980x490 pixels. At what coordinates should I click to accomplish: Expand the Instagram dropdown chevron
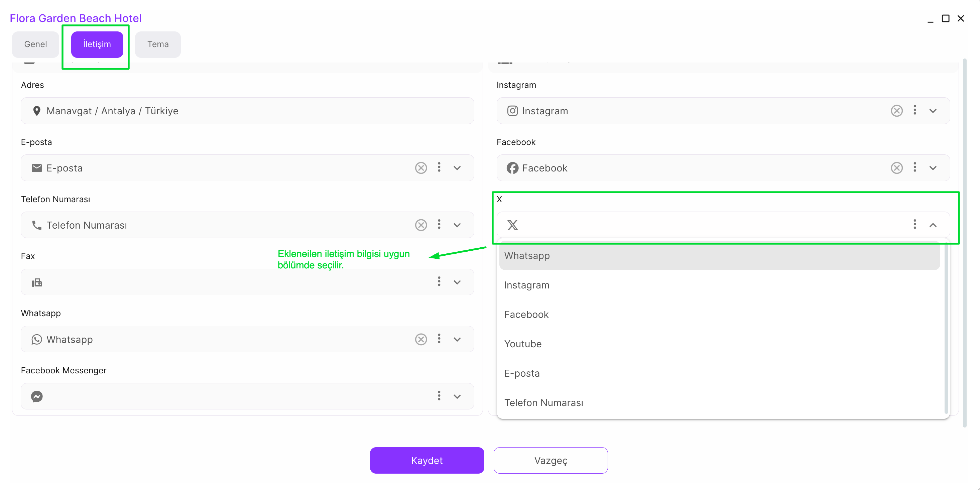933,111
